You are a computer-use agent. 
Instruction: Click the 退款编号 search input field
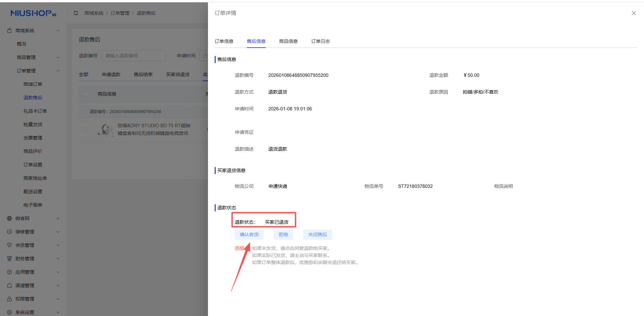pos(133,56)
